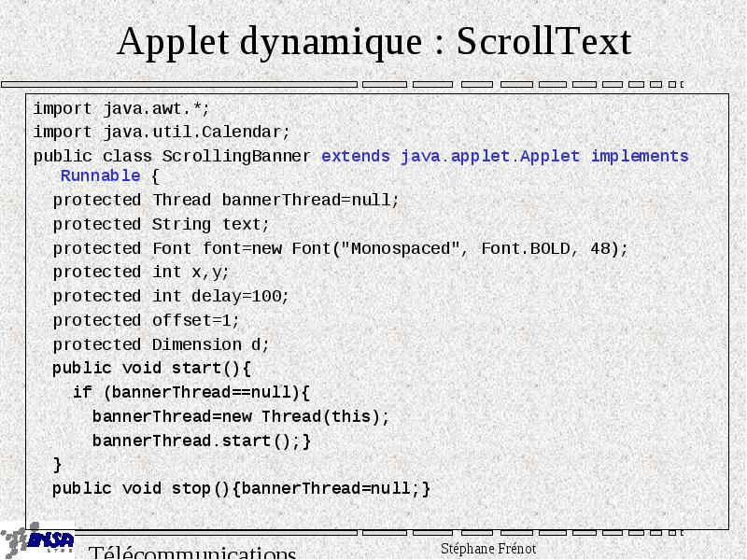Select the line "import java.awt.*;"
This screenshot has height=560, width=747.
point(121,109)
